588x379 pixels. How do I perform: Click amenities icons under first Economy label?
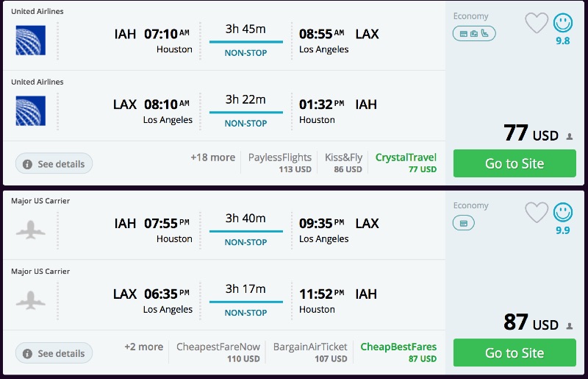pos(474,33)
